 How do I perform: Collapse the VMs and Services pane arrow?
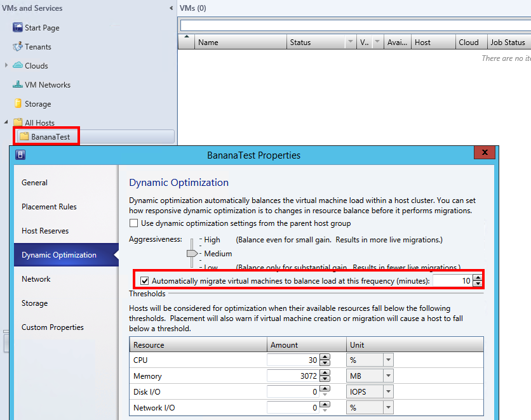pos(171,8)
